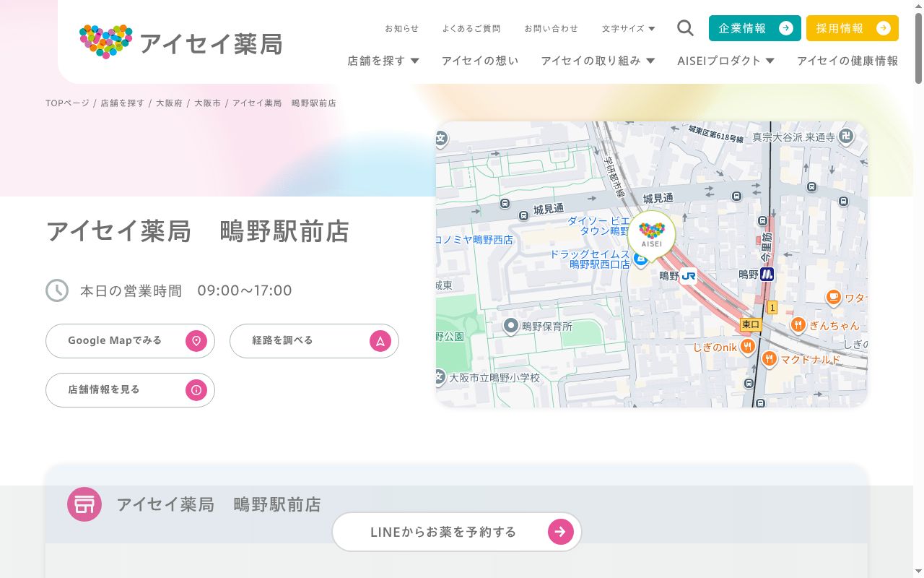Screen dimensions: 924x578
Task: Click the しぎのnik restaurant pin on map
Action: pyautogui.click(x=747, y=347)
